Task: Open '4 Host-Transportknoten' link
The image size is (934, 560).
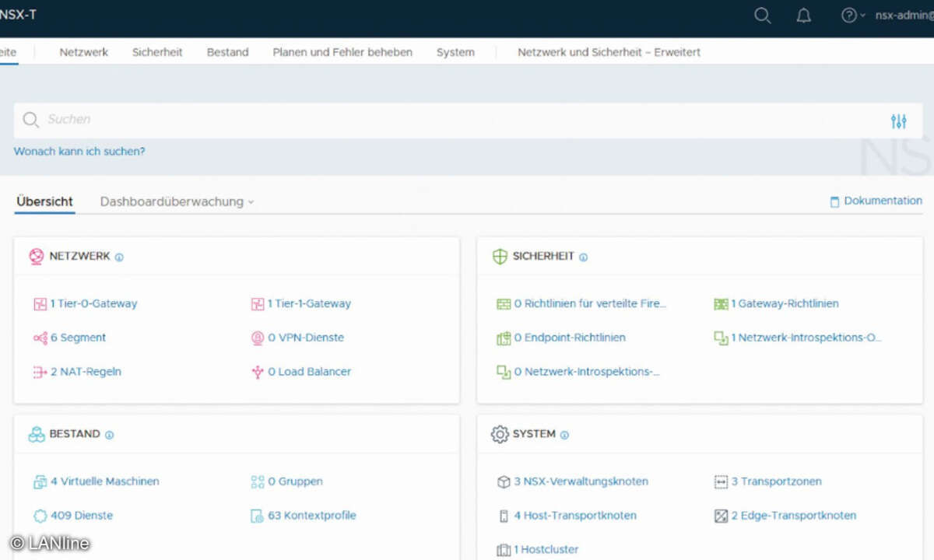Action: coord(575,516)
